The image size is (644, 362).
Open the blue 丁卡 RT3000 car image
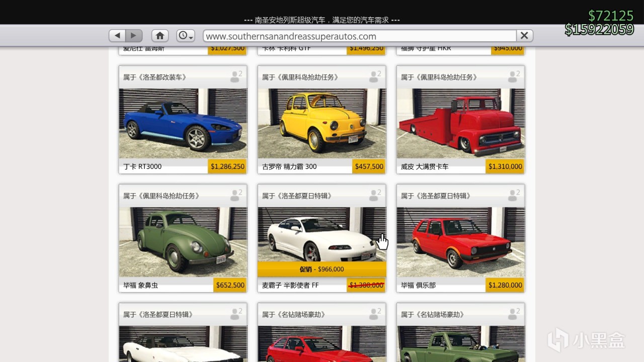pos(183,124)
